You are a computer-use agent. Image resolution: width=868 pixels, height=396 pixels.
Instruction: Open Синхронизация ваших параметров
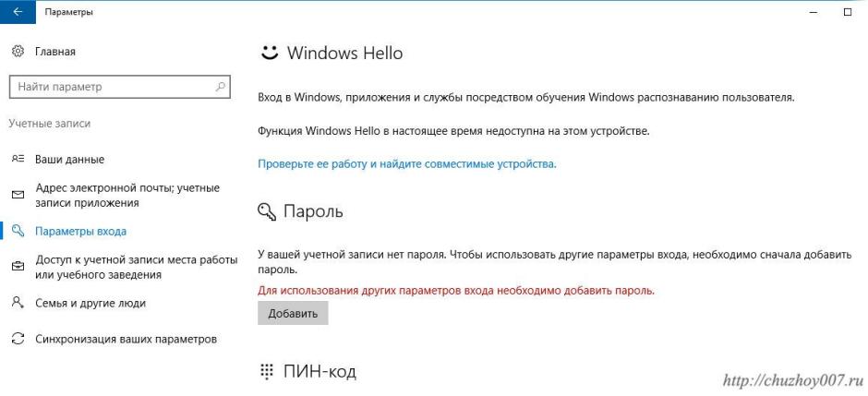[x=126, y=339]
